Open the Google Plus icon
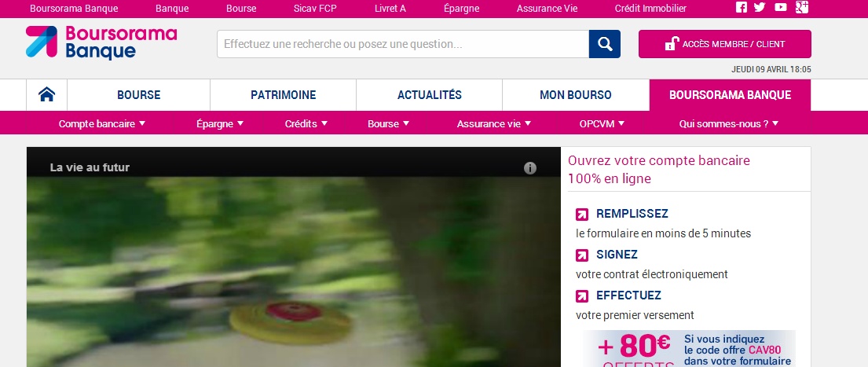Screen dimensions: 868x367 coord(801,6)
